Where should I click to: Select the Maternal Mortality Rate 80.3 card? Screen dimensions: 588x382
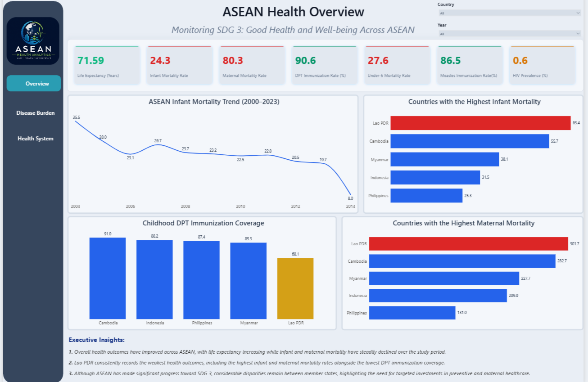tap(252, 65)
